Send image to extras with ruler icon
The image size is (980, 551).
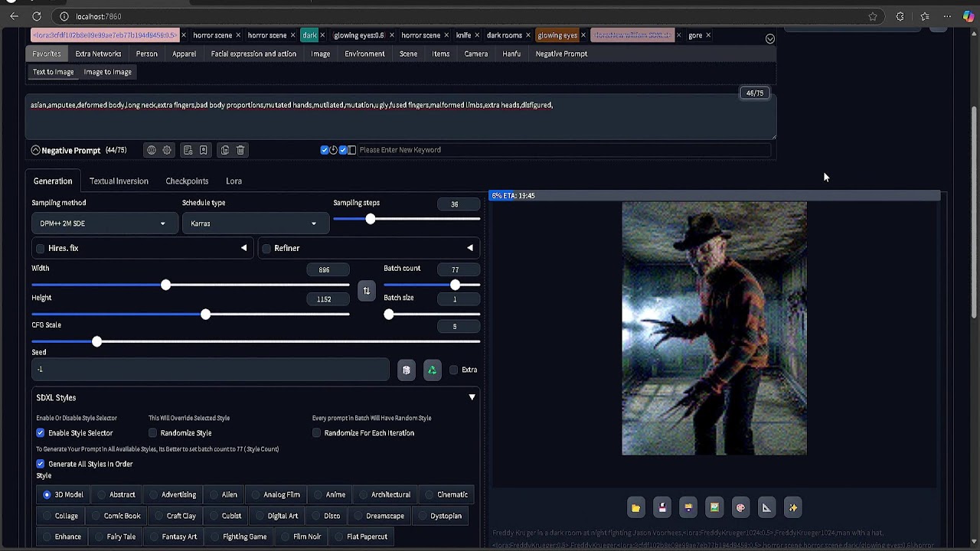tap(766, 507)
